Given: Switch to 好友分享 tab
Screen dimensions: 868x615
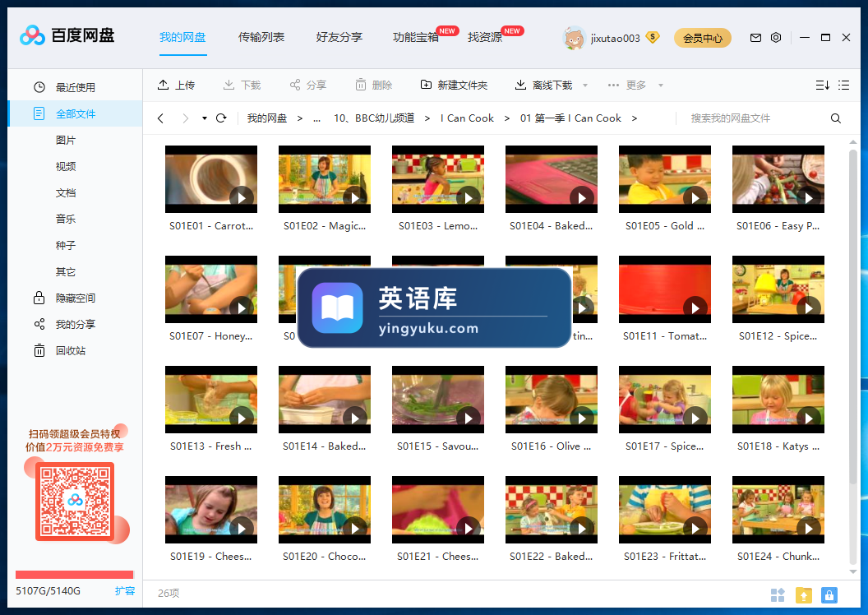Looking at the screenshot, I should tap(339, 37).
